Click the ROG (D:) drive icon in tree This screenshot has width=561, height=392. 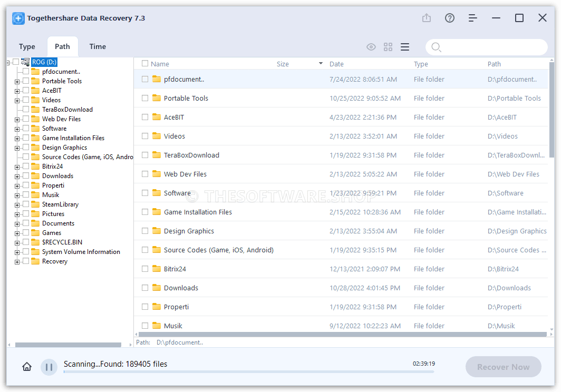click(x=25, y=62)
